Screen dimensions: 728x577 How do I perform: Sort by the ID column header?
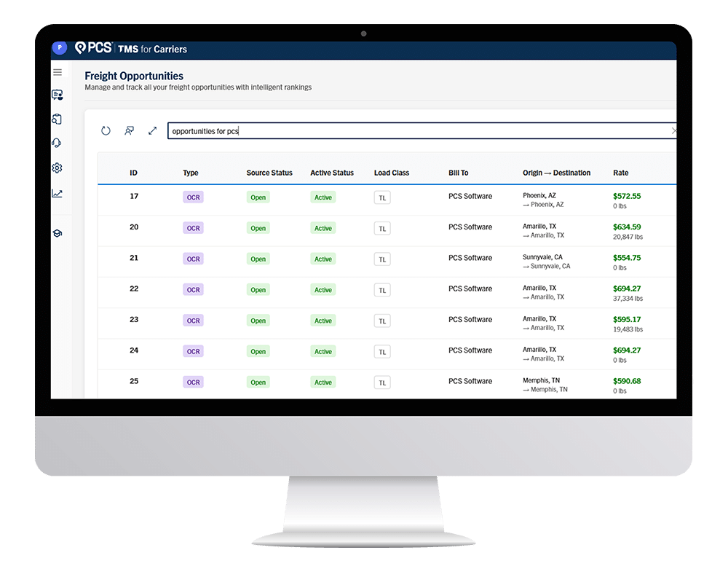click(x=134, y=173)
